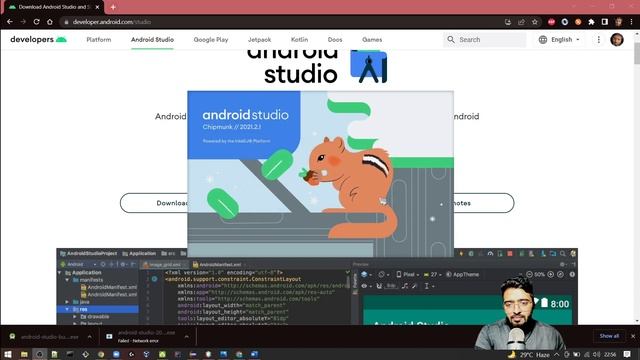Image resolution: width=640 pixels, height=360 pixels.
Task: Share this page using the share icon
Action: (521, 22)
